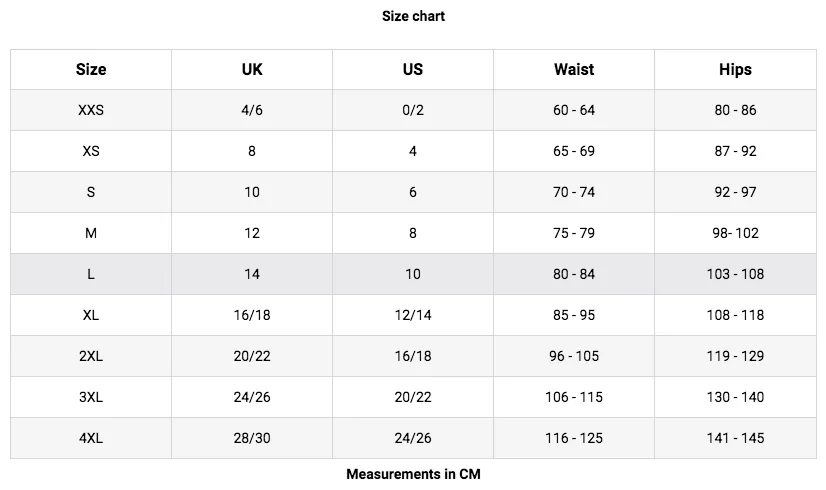Click the US column header
Image resolution: width=826 pixels, height=490 pixels.
point(413,70)
